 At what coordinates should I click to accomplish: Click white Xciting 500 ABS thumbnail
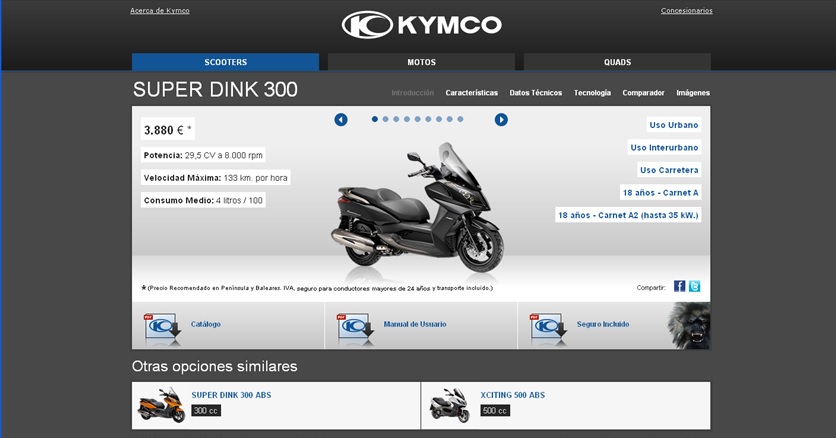click(x=450, y=405)
